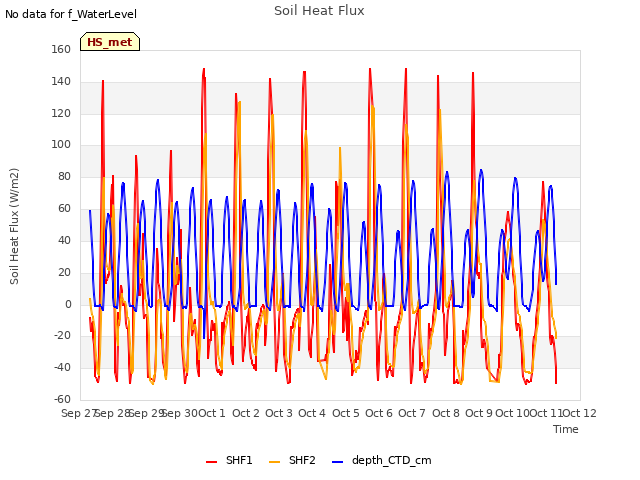The width and height of the screenshot is (640, 480).
Task: Click the orange SHF2 legend color marker
Action: pyautogui.click(x=275, y=462)
